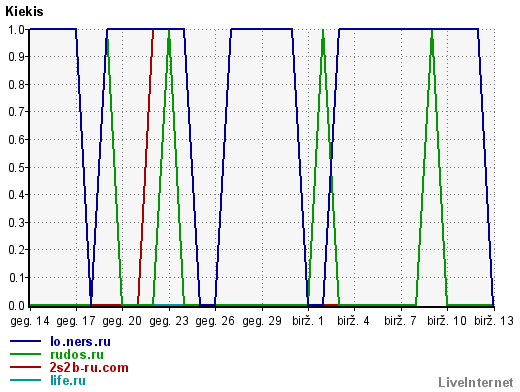Select the geg. 14 date label
520x392 pixels.
(x=30, y=321)
